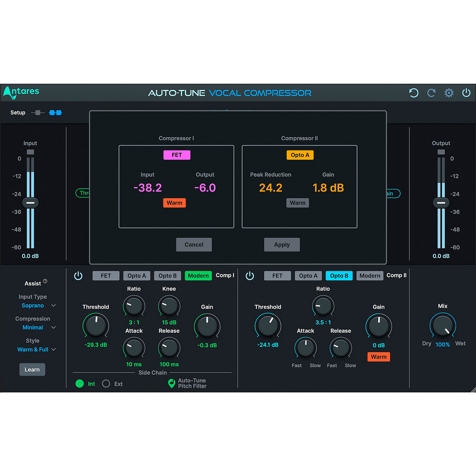Click the Antares logo

(x=21, y=93)
